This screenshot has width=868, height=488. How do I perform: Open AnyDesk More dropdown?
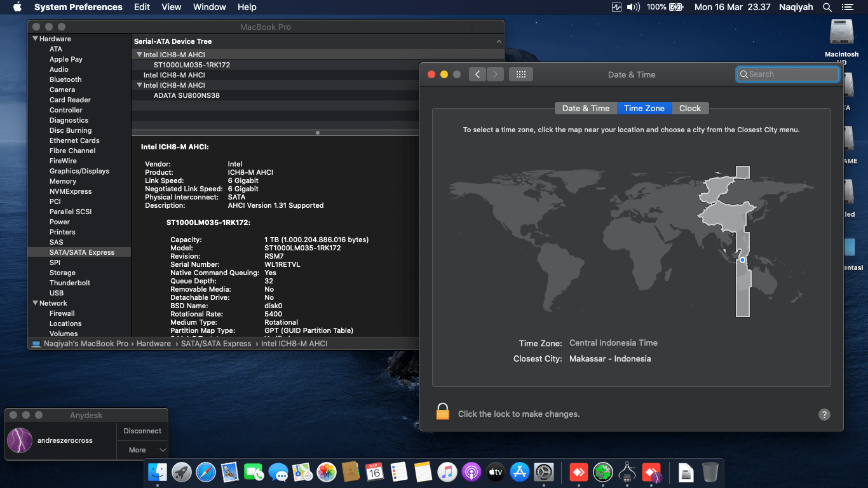click(142, 450)
